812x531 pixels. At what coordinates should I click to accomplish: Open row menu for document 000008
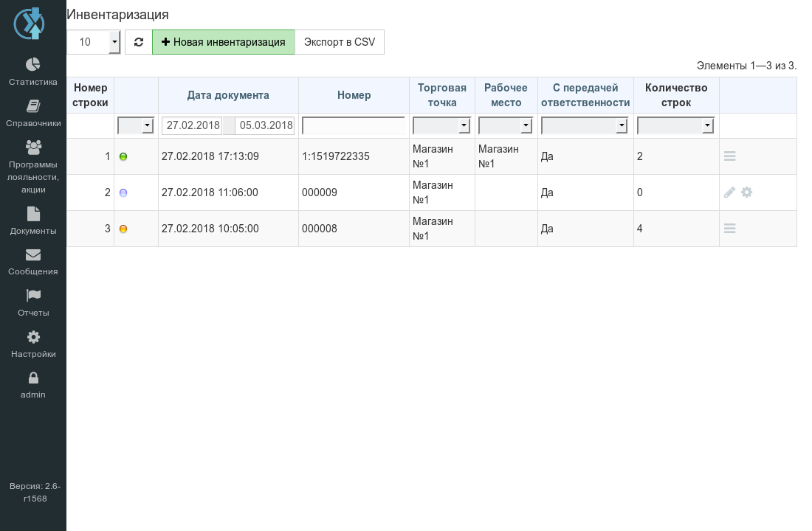(x=729, y=228)
